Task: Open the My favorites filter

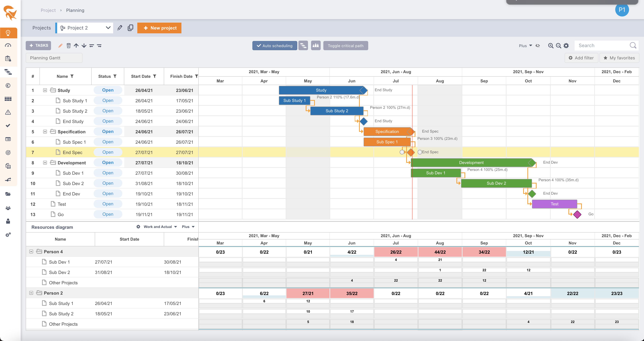Action: [x=619, y=58]
